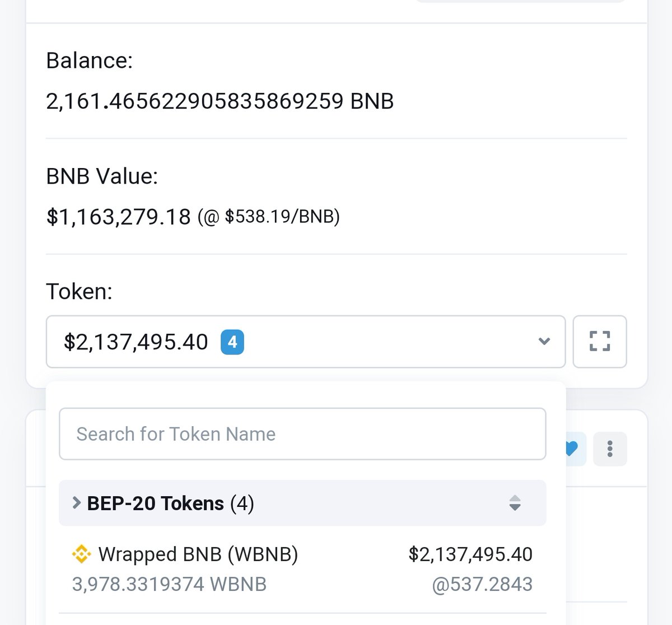Open the three-dot more options menu
Image resolution: width=672 pixels, height=625 pixels.
tap(610, 449)
